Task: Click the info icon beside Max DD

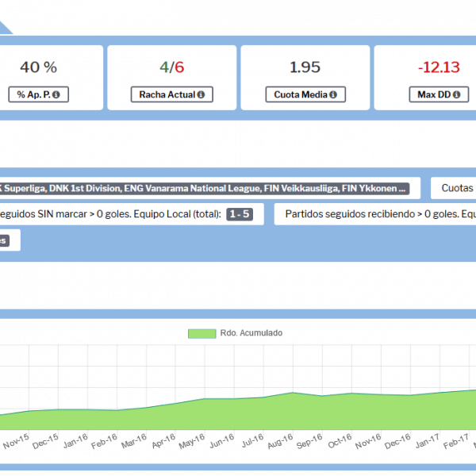Action: [x=457, y=94]
